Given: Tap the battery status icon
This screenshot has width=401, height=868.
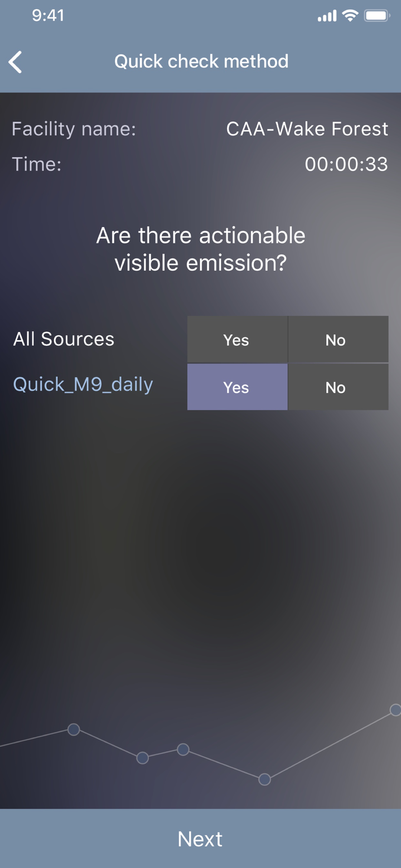Looking at the screenshot, I should coord(377,16).
